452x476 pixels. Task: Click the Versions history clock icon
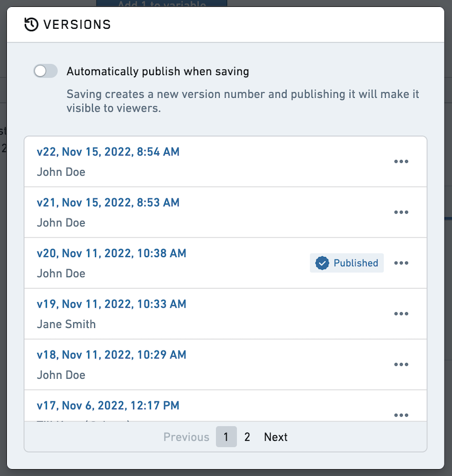(31, 24)
